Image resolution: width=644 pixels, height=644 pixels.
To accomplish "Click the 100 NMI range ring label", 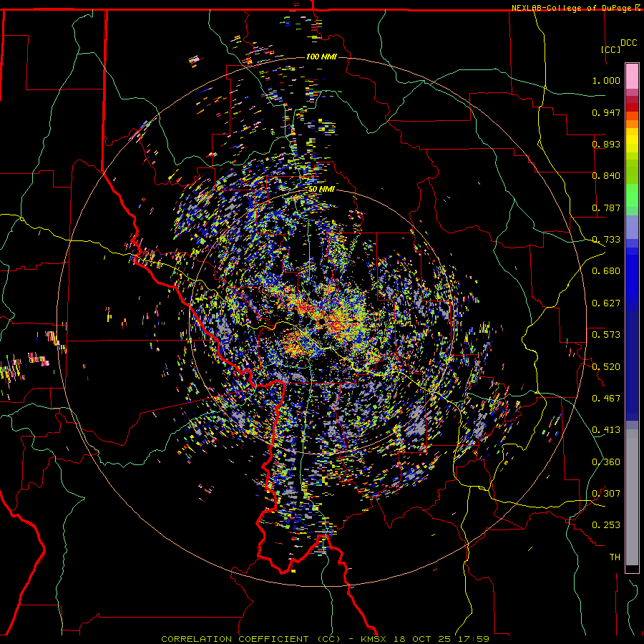I will (x=321, y=57).
